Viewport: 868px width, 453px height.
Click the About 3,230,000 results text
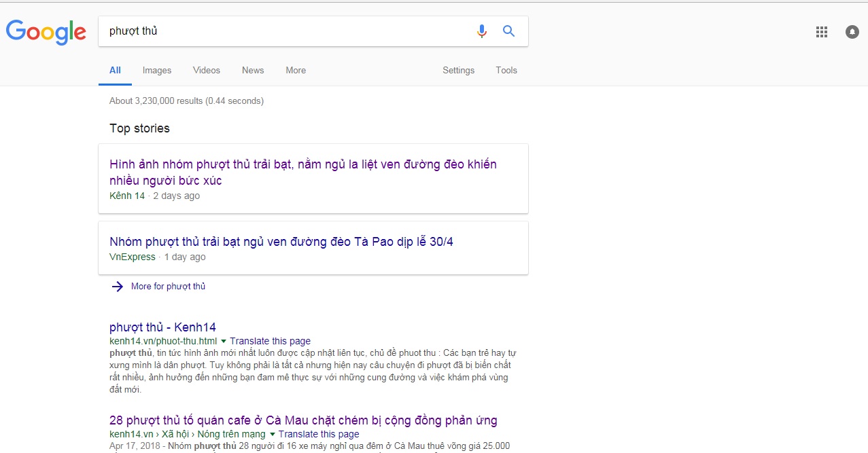click(x=186, y=101)
